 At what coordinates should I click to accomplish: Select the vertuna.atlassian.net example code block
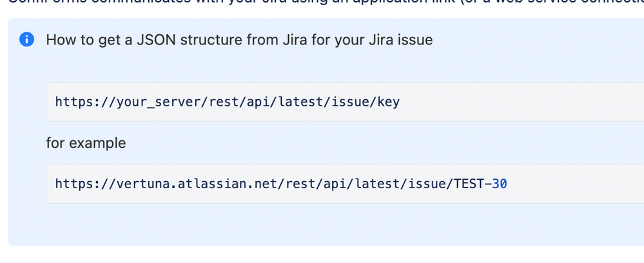click(345, 184)
